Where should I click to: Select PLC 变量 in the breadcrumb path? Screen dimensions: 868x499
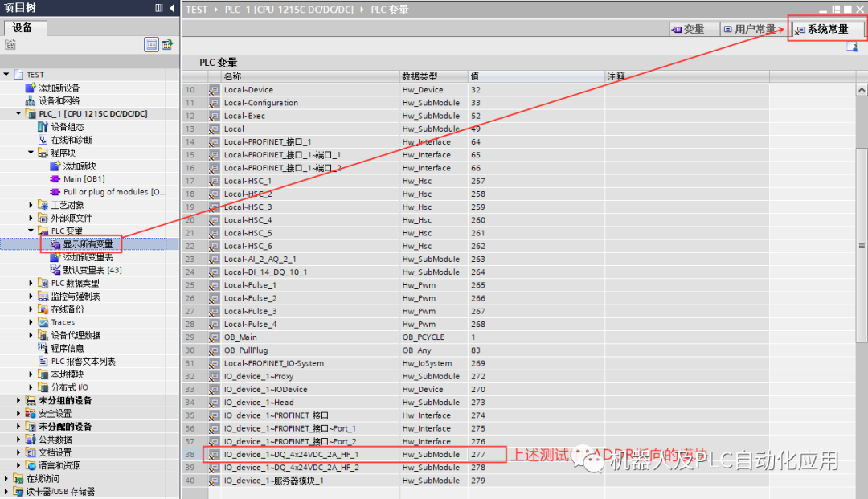(x=390, y=11)
